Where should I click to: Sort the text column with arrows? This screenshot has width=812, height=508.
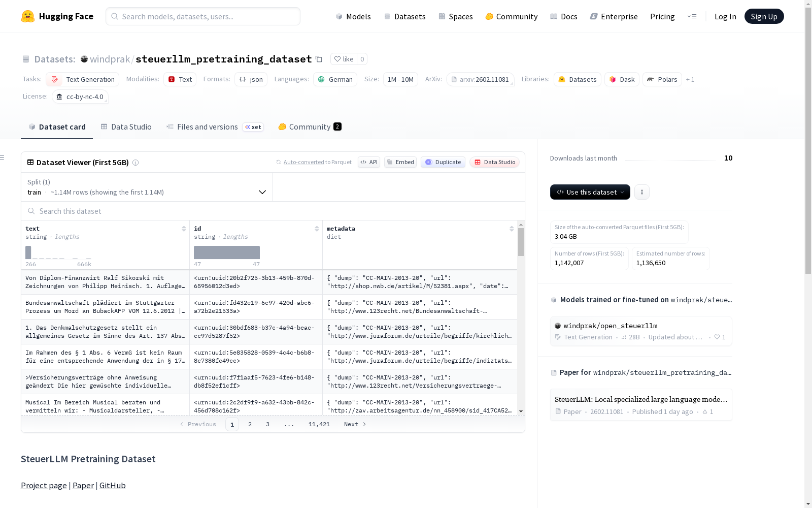(184, 229)
